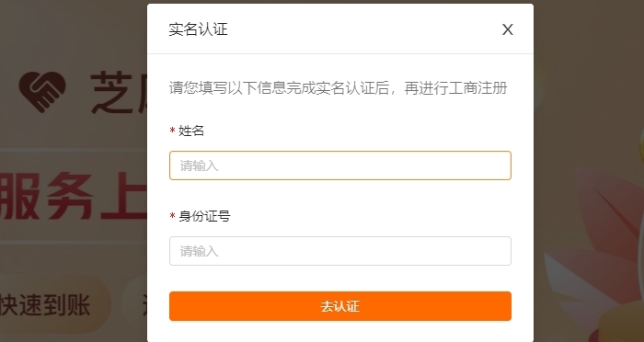Click the blank dialog header area beside the title
644x342 pixels.
click(363, 29)
